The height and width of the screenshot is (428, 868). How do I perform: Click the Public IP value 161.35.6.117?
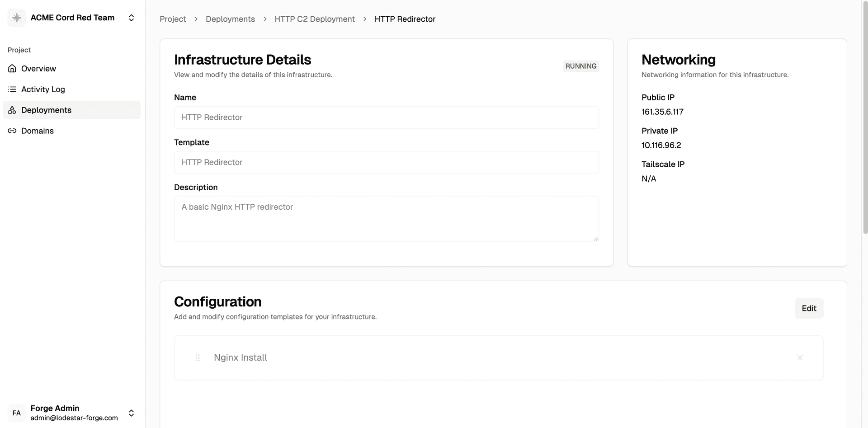pos(662,112)
